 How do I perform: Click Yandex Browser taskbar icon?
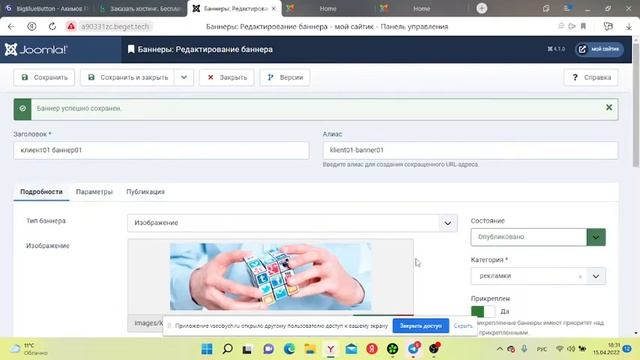click(331, 349)
